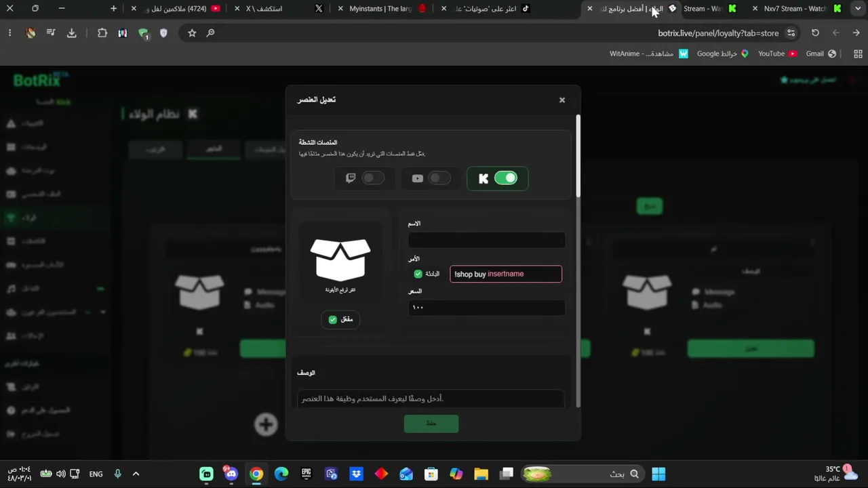This screenshot has width=868, height=488.
Task: Open the WitAnime bookmark
Action: [x=648, y=54]
